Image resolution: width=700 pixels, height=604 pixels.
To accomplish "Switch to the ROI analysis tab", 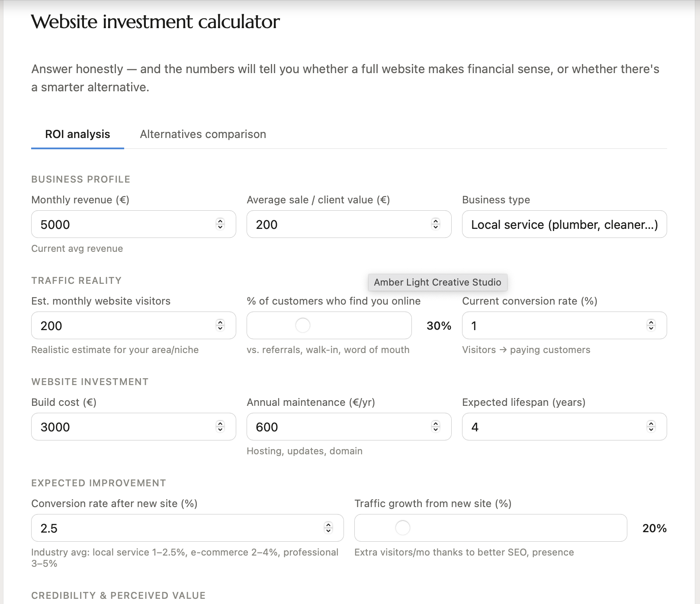I will 77,134.
